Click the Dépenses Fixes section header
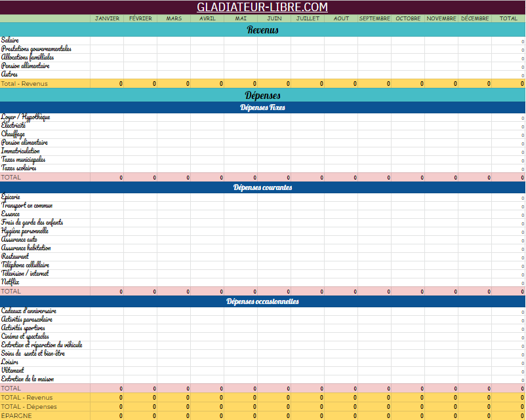 tap(262, 107)
